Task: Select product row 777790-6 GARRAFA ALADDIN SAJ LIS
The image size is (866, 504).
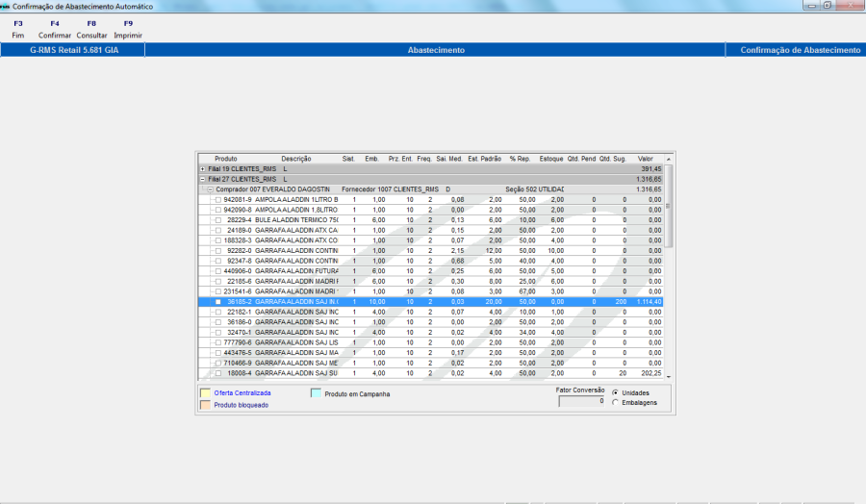Action: coord(431,342)
